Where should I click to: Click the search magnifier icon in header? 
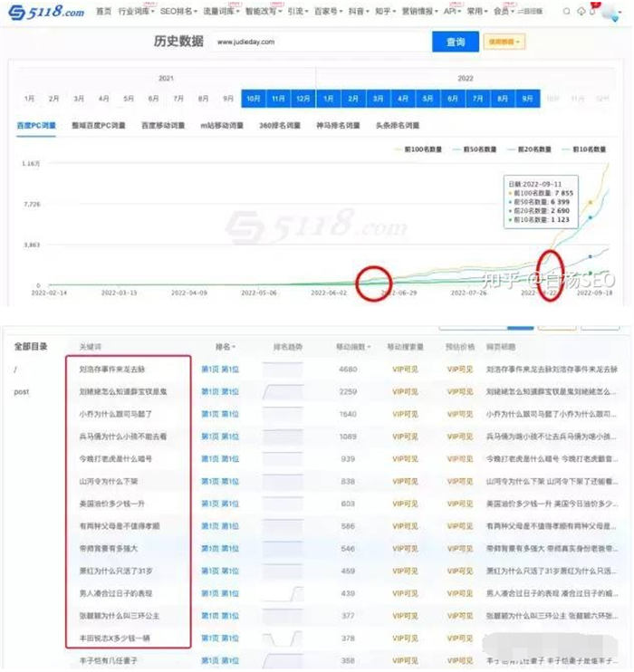[567, 12]
